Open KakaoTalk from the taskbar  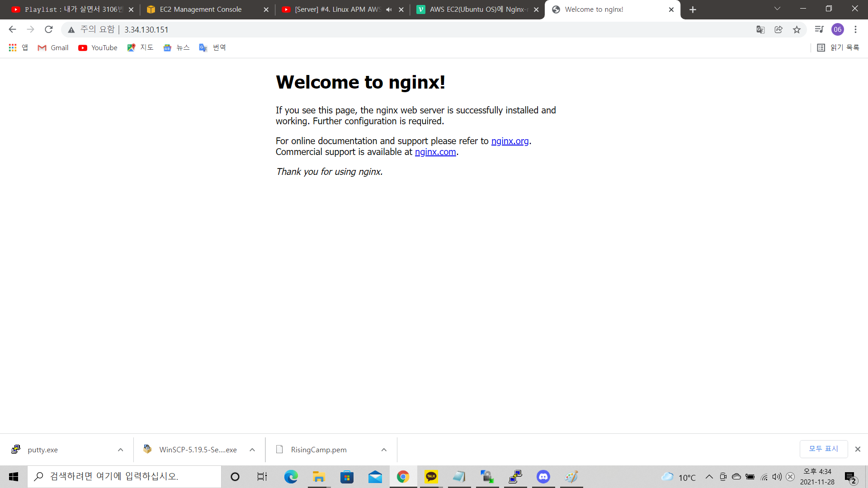point(431,477)
